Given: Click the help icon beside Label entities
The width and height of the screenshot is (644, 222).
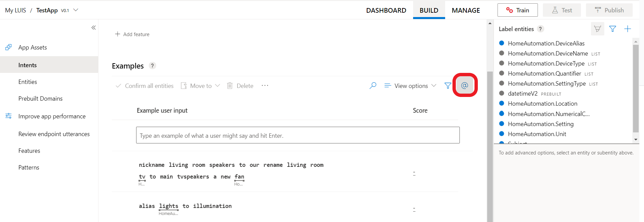Looking at the screenshot, I should (x=541, y=29).
